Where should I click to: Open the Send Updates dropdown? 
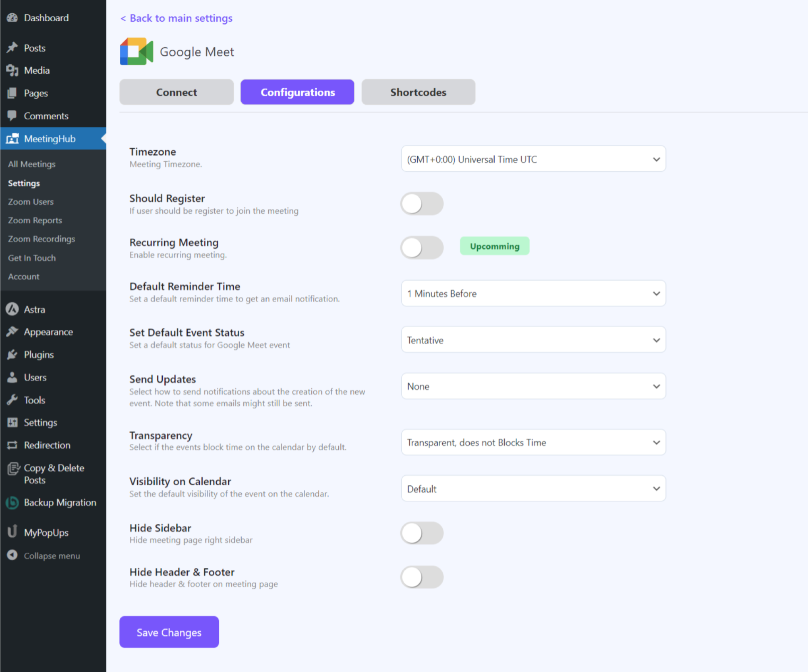(x=533, y=386)
